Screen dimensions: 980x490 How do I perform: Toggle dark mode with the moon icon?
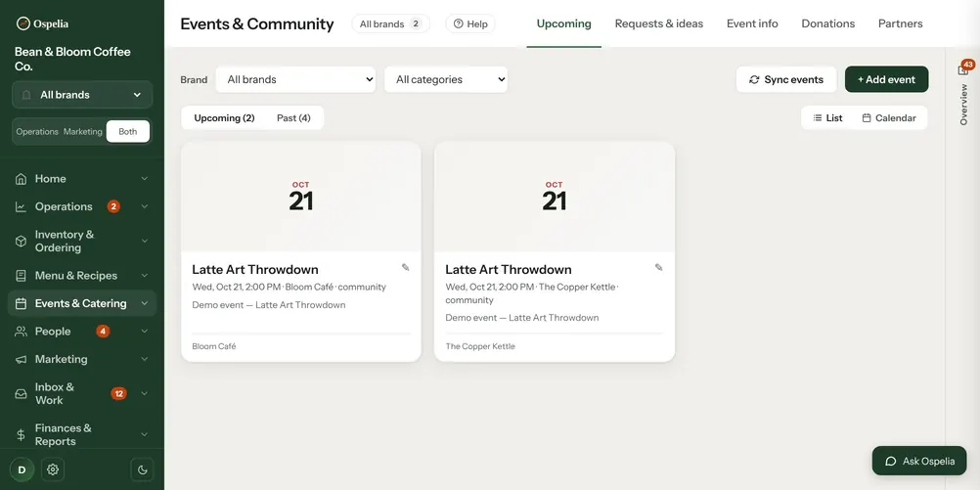pyautogui.click(x=143, y=469)
